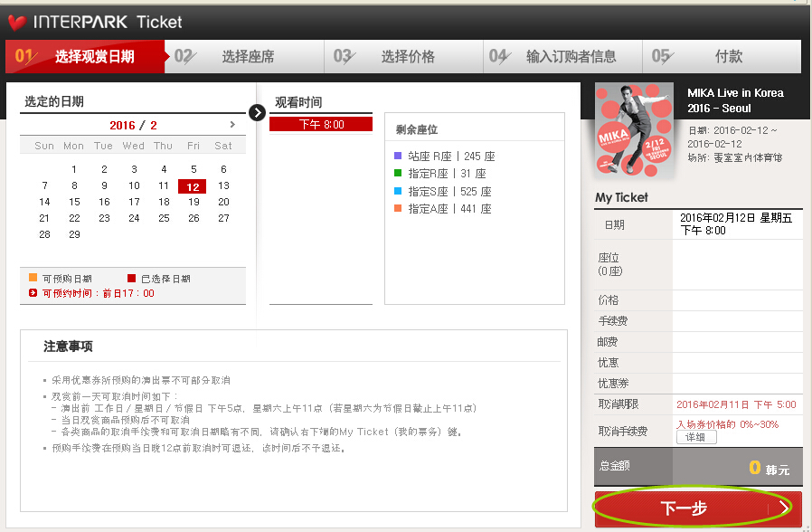
Task: Select the 下午 8:00 viewing time
Action: (x=321, y=124)
